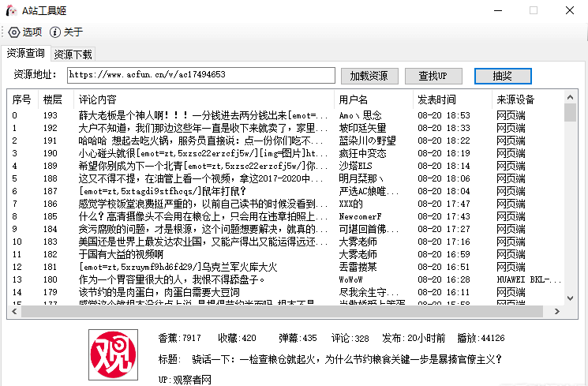Screen dimensions: 588x386
Task: Sort by the 用户名 column header
Action: pos(373,99)
